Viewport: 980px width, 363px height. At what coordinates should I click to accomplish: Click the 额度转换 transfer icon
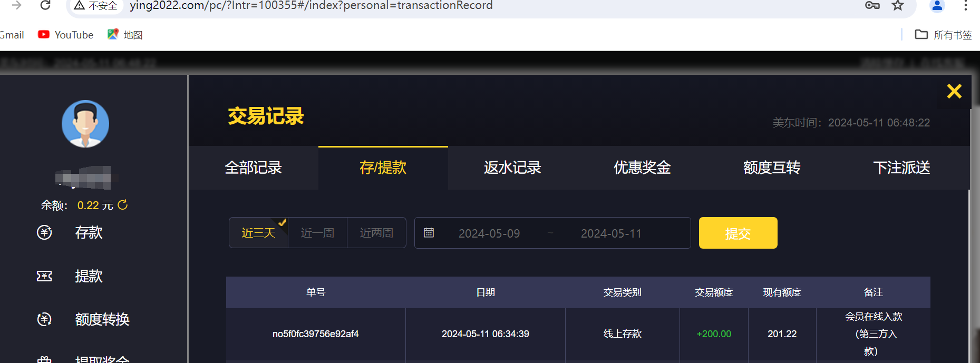pyautogui.click(x=44, y=319)
